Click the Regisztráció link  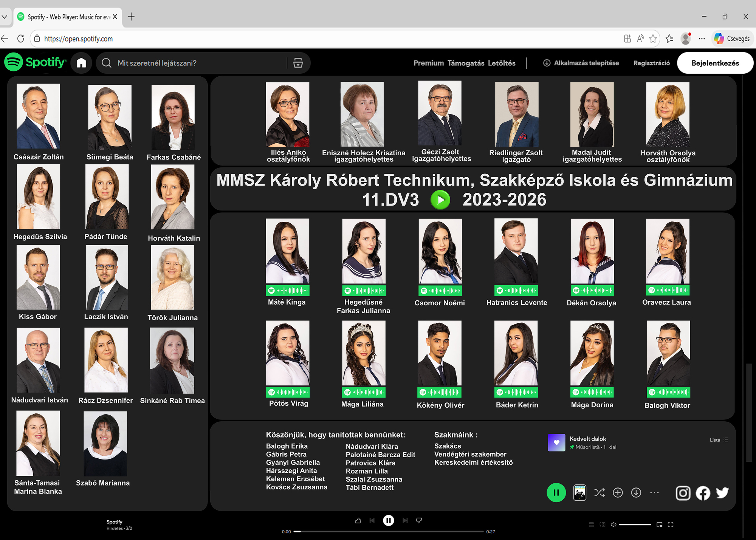pyautogui.click(x=651, y=63)
